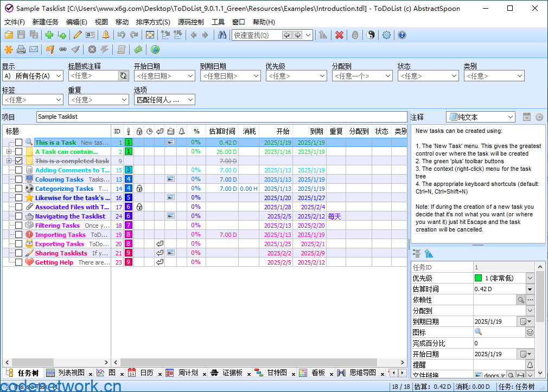
Task: Open the 工具 menu
Action: (x=218, y=22)
